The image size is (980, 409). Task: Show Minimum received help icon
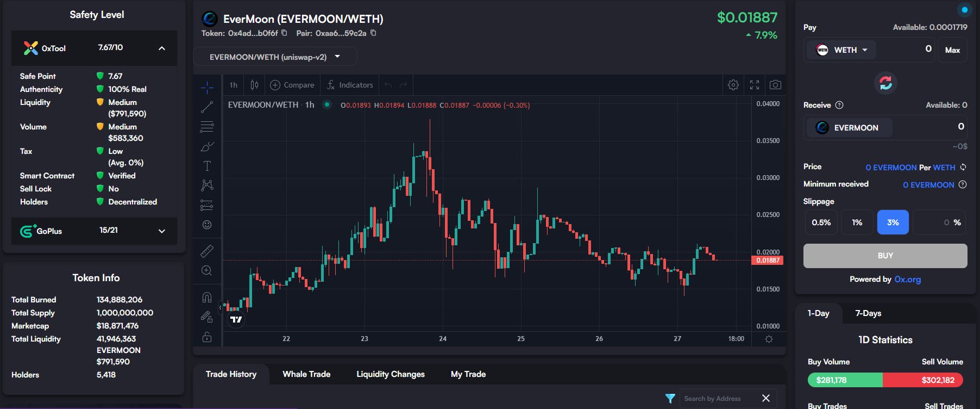[x=963, y=184]
